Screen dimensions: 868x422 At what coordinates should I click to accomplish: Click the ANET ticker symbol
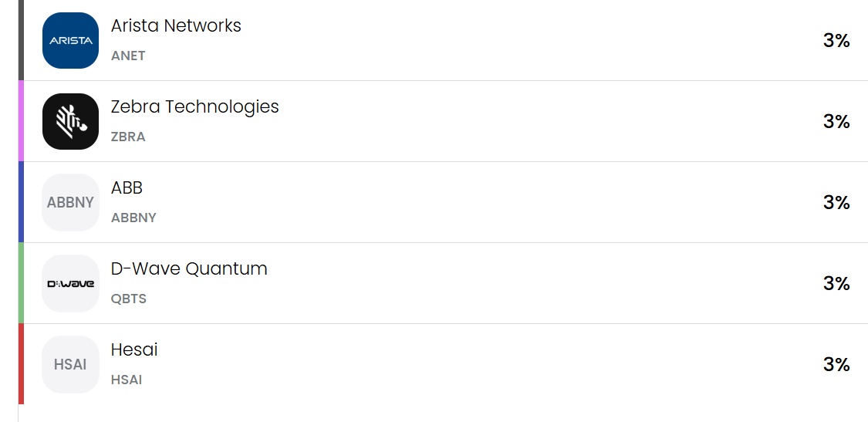click(128, 56)
